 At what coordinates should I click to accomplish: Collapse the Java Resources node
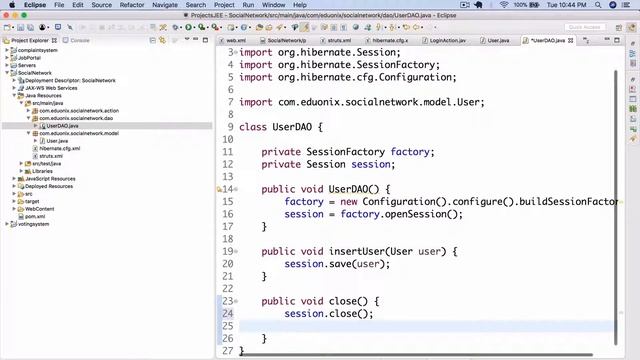pyautogui.click(x=14, y=96)
